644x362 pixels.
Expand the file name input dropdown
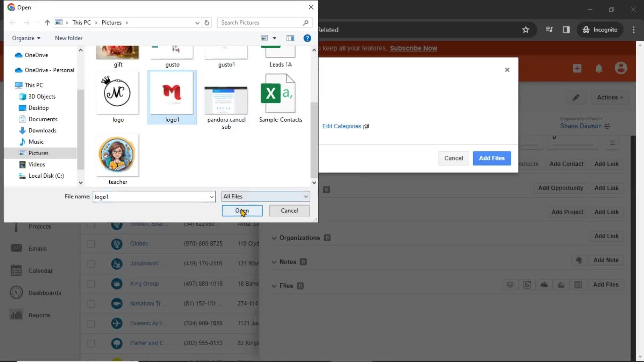click(x=211, y=197)
